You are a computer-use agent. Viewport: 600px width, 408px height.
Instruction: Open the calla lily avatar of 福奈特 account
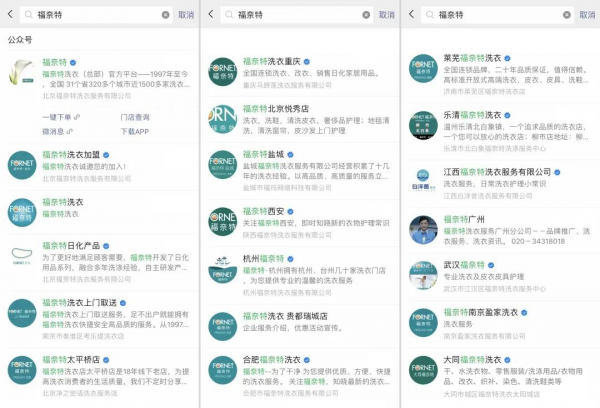tap(22, 72)
